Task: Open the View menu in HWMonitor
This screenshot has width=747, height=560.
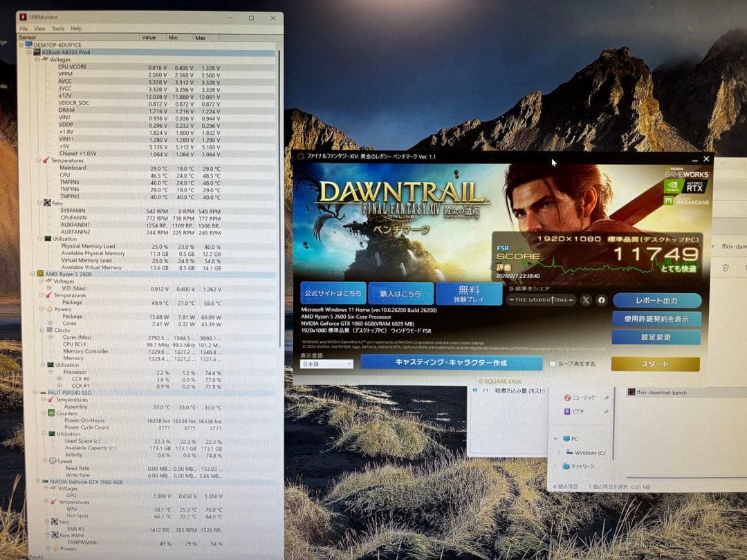Action: pos(40,28)
